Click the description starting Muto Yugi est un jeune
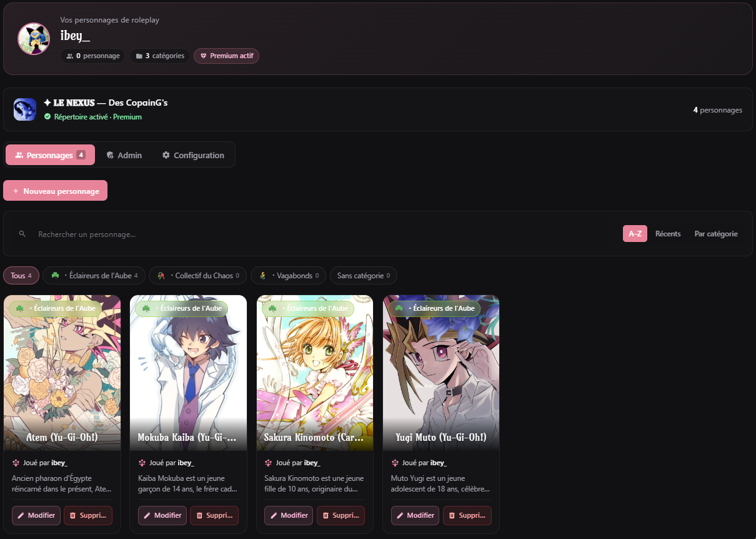 point(440,483)
